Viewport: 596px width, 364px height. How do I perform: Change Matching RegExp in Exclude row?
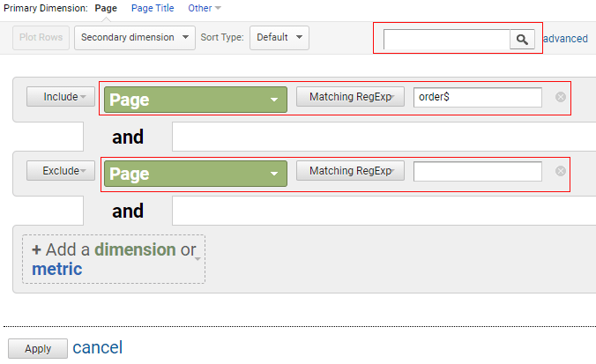click(350, 171)
